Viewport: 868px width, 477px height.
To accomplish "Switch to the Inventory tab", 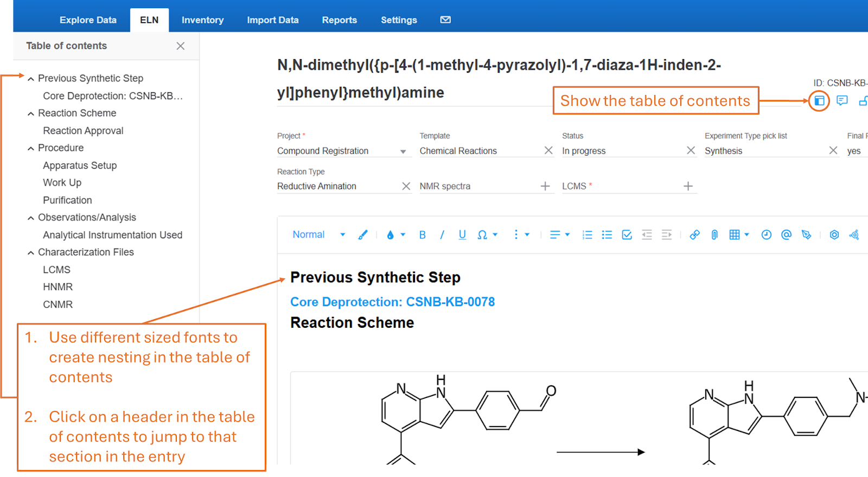I will pos(202,20).
